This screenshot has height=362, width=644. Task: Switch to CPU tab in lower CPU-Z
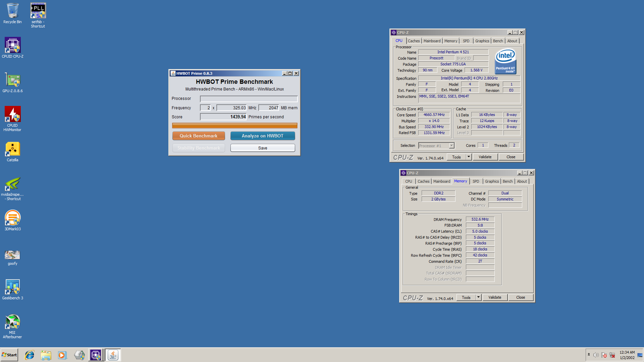(x=408, y=181)
